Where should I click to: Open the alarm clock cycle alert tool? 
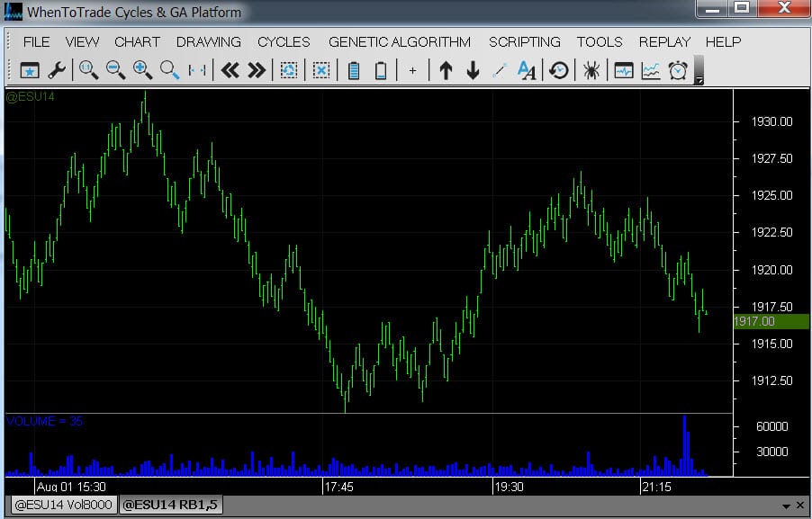pos(677,70)
